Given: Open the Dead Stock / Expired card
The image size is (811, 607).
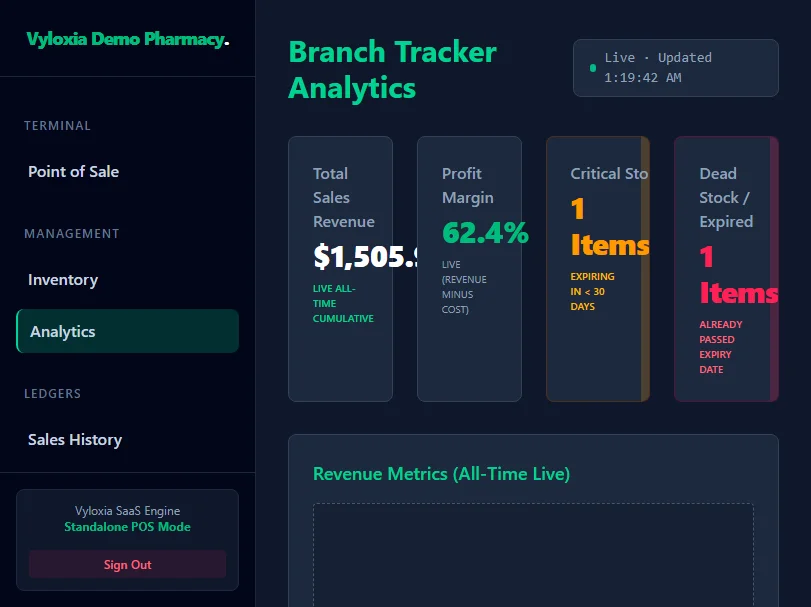Looking at the screenshot, I should click(726, 269).
